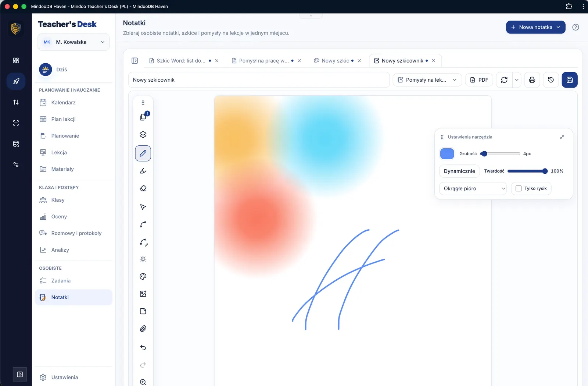
Task: Export the note with PDF button
Action: tap(479, 80)
